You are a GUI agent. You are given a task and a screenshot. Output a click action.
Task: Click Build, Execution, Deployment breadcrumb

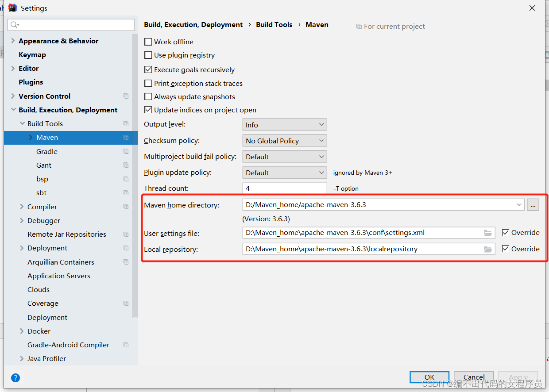193,25
